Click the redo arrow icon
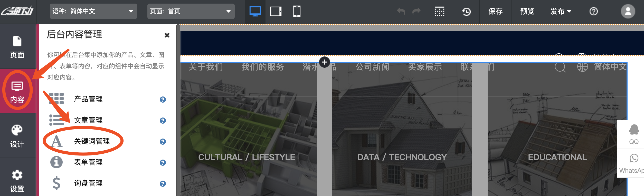 (416, 11)
